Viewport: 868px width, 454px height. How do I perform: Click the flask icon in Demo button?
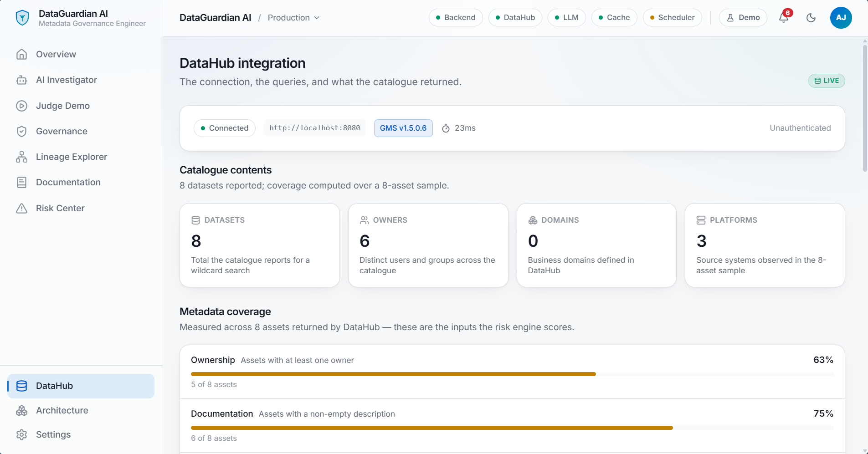[x=730, y=18]
